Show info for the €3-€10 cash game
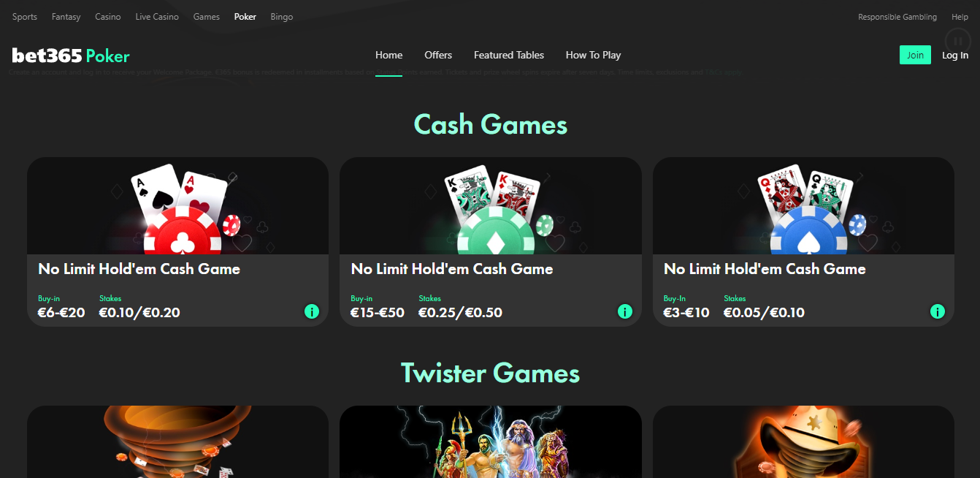The height and width of the screenshot is (478, 980). (938, 312)
